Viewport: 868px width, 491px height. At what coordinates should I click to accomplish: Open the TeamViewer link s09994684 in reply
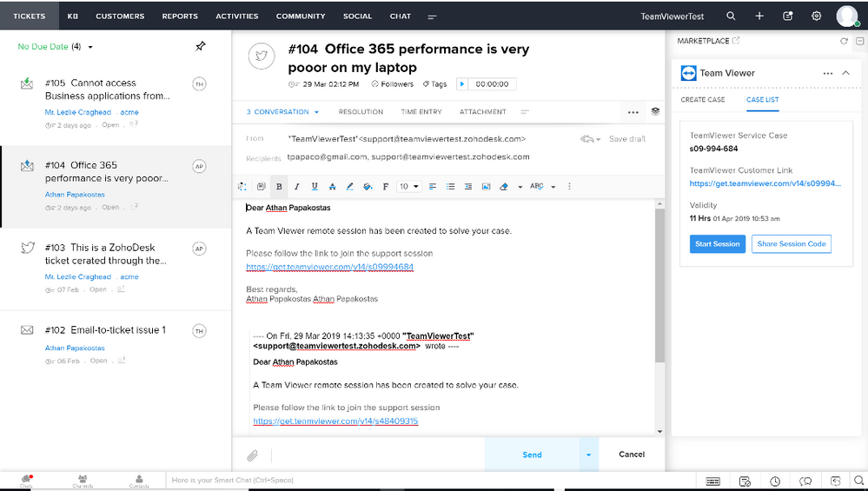tap(330, 267)
